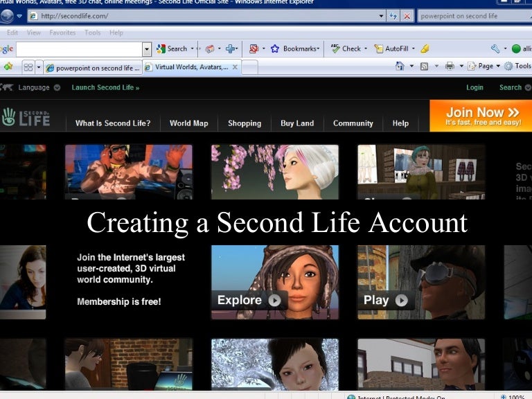532x399 pixels.
Task: Click the Play tile button
Action: 385,300
